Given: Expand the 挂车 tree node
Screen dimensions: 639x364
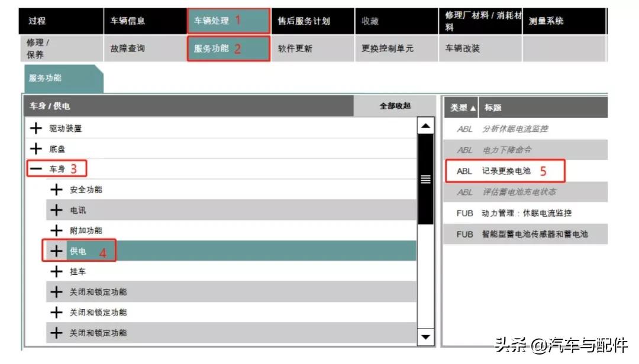Looking at the screenshot, I should (57, 271).
